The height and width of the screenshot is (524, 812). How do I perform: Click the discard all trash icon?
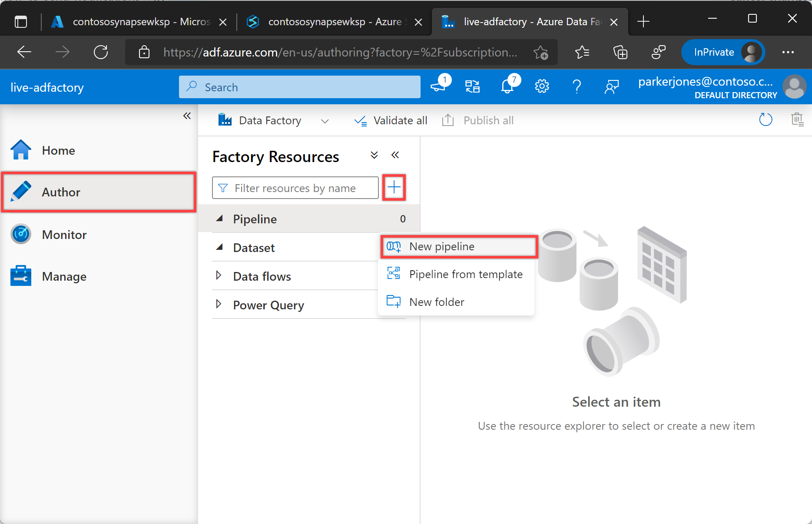(797, 119)
